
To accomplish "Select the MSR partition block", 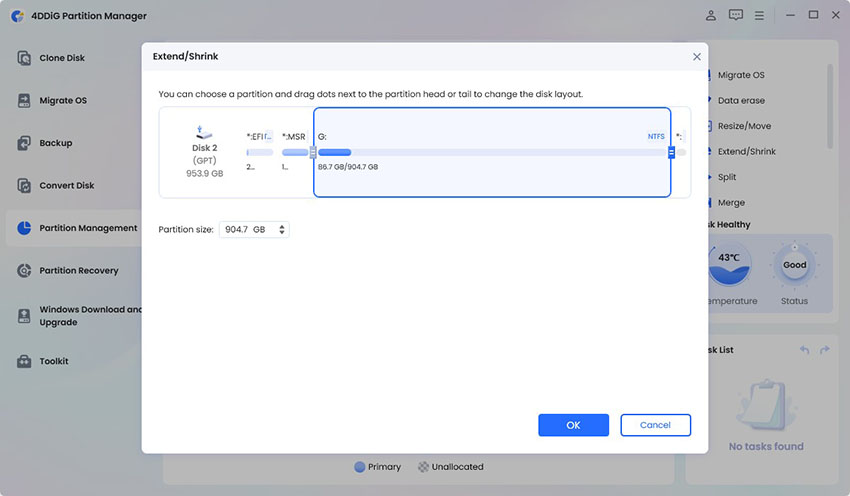I will [x=294, y=152].
